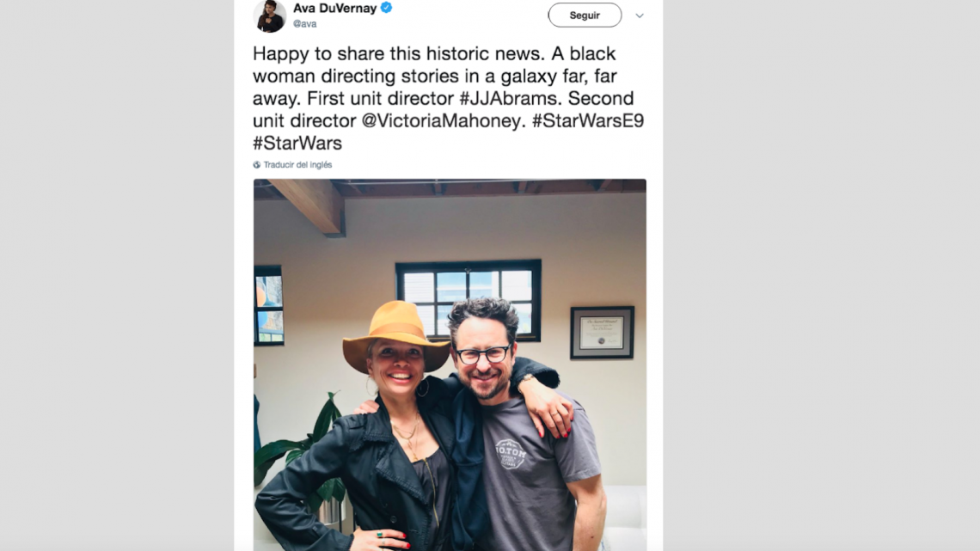The image size is (980, 551).
Task: Open the Ava DuVernay display name
Action: pos(334,8)
